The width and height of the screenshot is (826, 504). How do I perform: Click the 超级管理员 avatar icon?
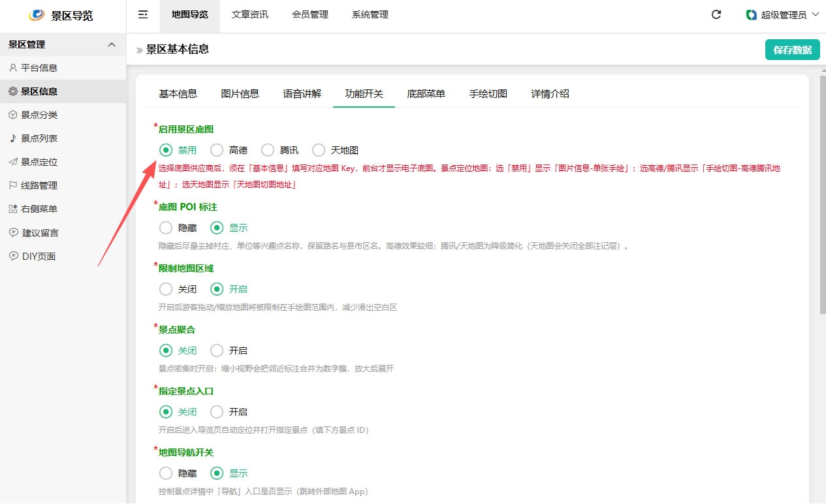point(752,14)
